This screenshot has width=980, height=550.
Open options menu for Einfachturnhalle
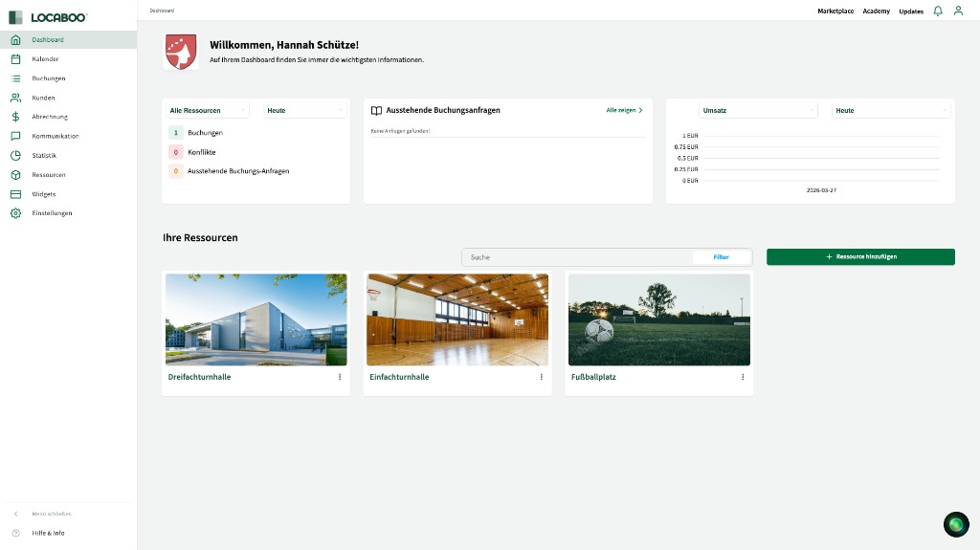pyautogui.click(x=542, y=377)
